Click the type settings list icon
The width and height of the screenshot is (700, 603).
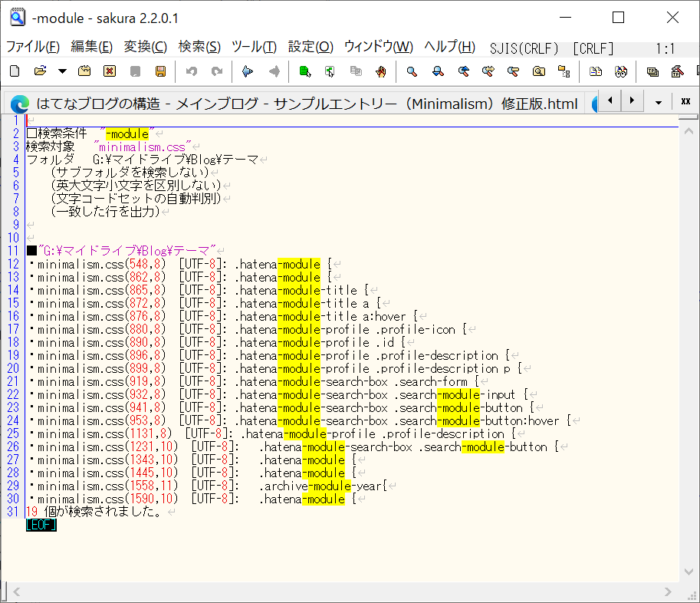click(652, 71)
